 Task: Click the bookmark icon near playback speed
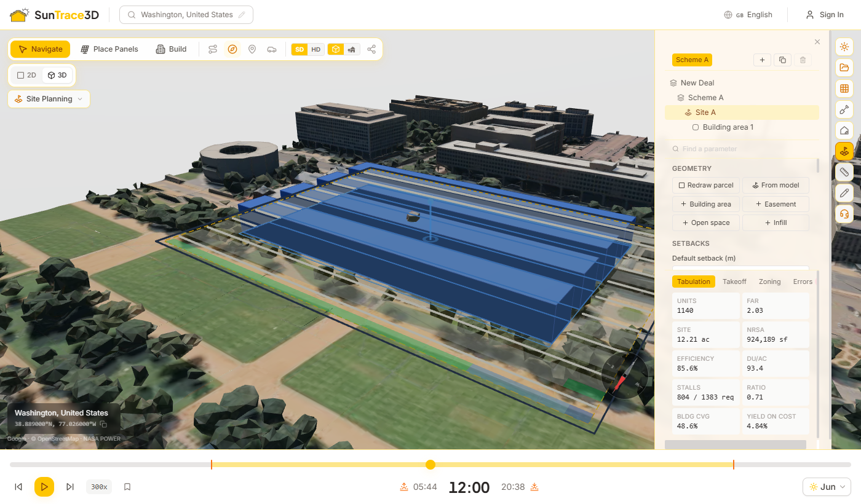pos(127,487)
